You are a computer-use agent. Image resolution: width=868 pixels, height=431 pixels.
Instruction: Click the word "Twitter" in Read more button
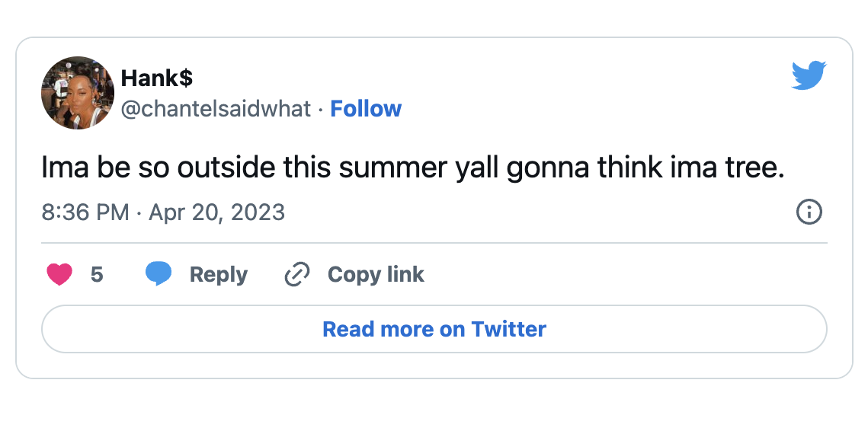tap(508, 329)
